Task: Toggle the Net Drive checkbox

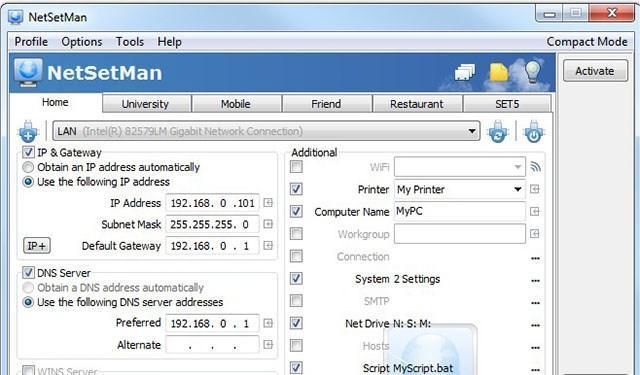Action: (x=296, y=323)
